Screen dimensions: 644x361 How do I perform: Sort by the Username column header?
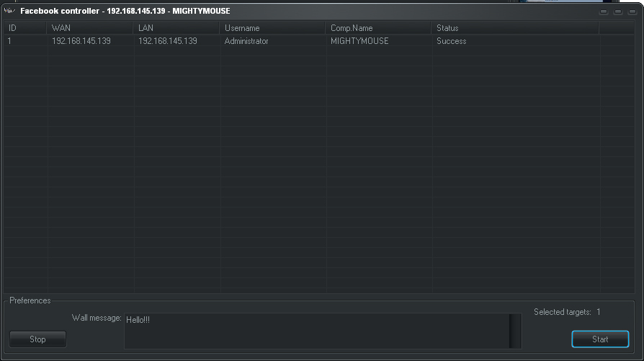click(x=272, y=28)
